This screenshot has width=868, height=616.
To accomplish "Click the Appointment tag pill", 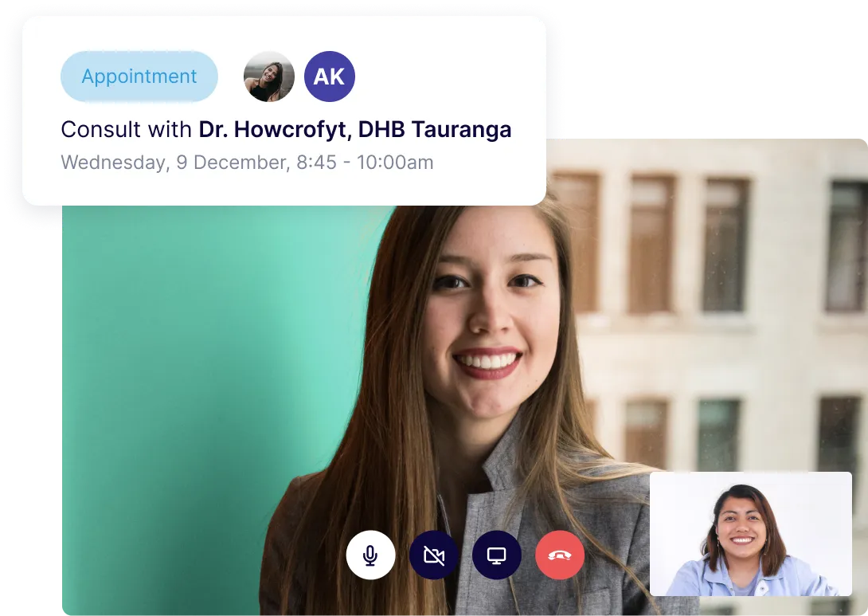I will pyautogui.click(x=139, y=77).
